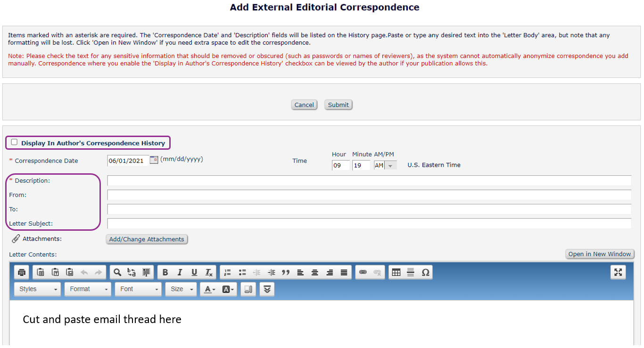The height and width of the screenshot is (348, 644).
Task: Insert a table into the letter
Action: (x=396, y=273)
